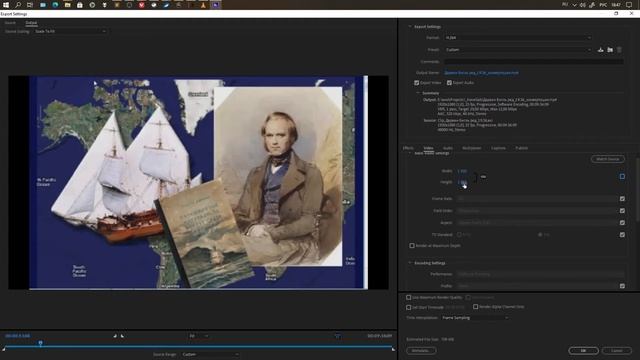Image resolution: width=640 pixels, height=360 pixels.
Task: Click the timeline in-point triangle handle
Action: (4, 349)
